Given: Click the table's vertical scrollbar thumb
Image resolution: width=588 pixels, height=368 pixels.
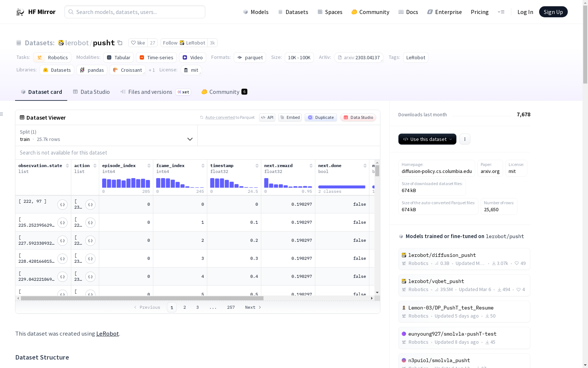Looking at the screenshot, I should click(x=377, y=170).
